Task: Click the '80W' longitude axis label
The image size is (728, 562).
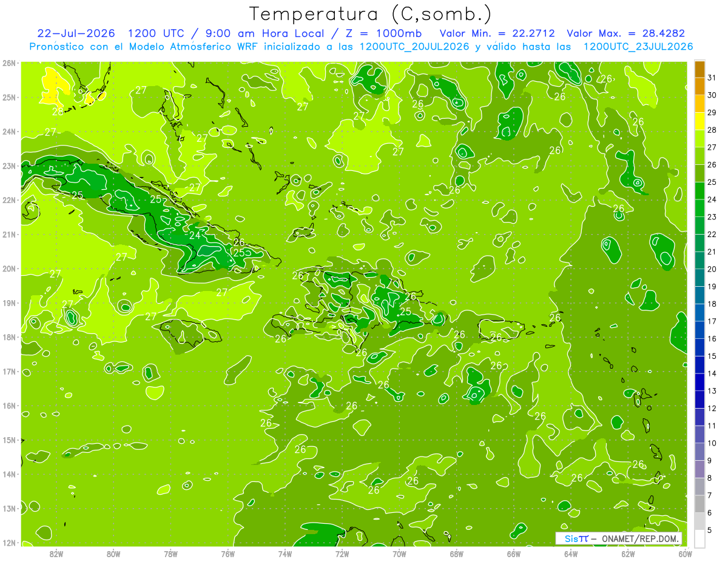Action: tap(113, 554)
